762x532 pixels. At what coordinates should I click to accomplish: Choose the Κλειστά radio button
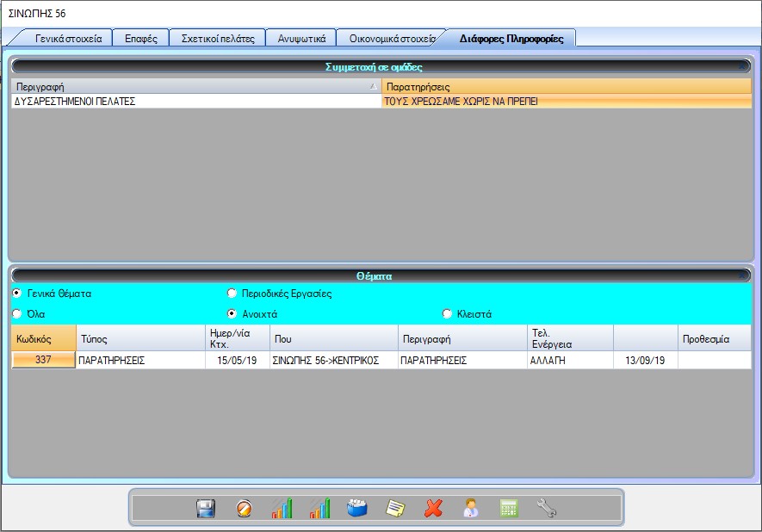pos(447,314)
